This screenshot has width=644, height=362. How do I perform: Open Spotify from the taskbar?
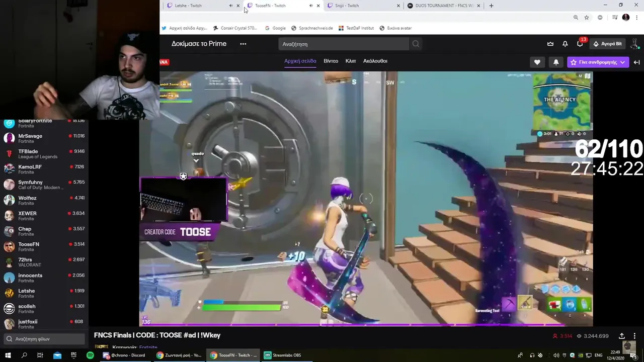[x=90, y=355]
